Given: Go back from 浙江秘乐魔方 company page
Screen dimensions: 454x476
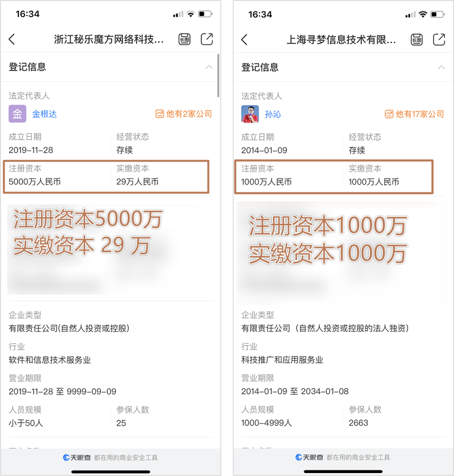Looking at the screenshot, I should (12, 39).
